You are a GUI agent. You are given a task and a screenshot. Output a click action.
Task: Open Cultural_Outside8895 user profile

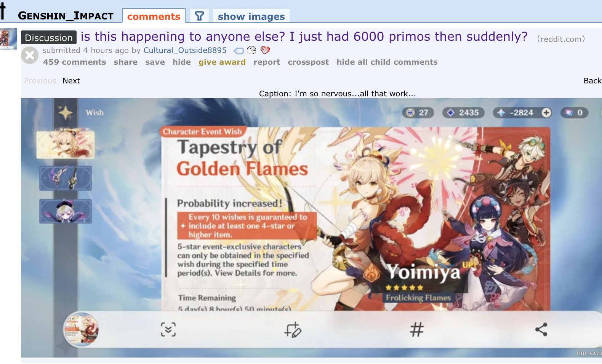[185, 50]
